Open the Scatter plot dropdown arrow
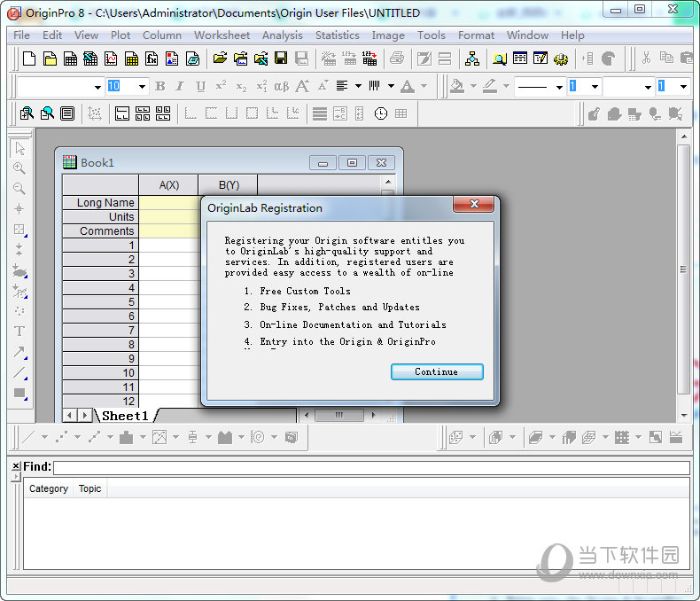 pos(77,437)
